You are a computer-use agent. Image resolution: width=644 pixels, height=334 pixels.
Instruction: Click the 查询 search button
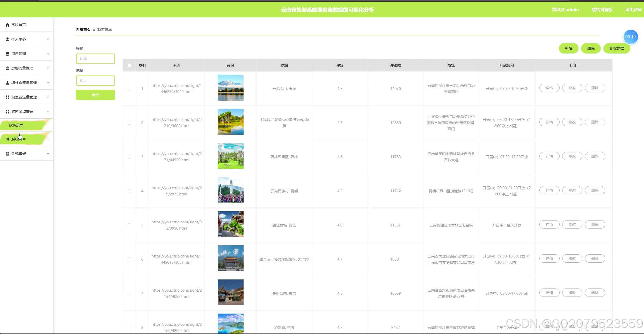pyautogui.click(x=95, y=95)
